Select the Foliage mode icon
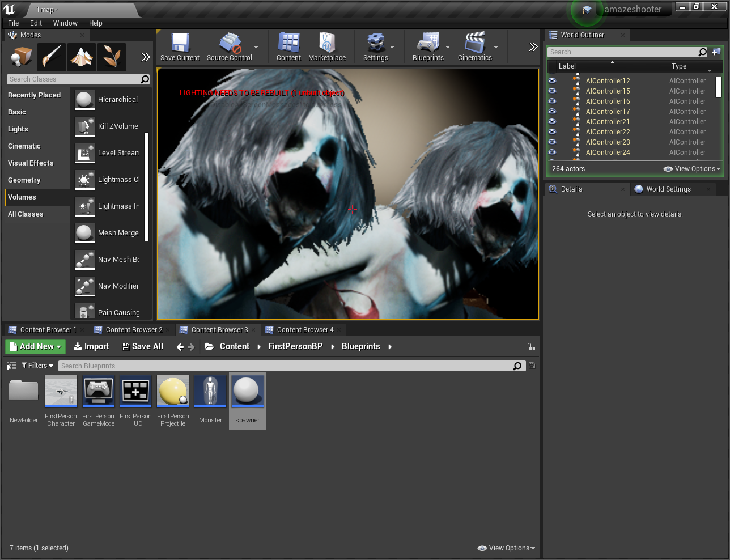The height and width of the screenshot is (560, 730). [112, 57]
